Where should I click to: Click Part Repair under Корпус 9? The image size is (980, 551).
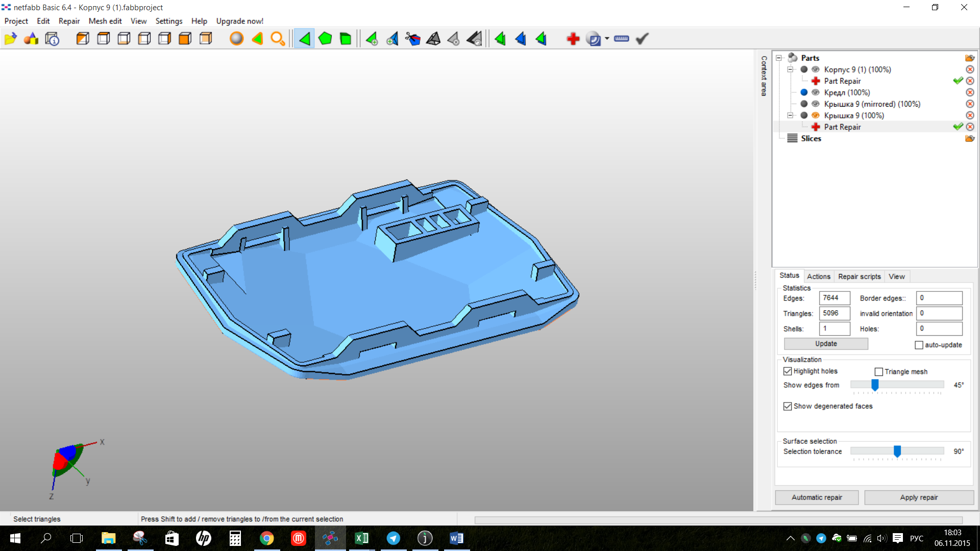pyautogui.click(x=842, y=81)
